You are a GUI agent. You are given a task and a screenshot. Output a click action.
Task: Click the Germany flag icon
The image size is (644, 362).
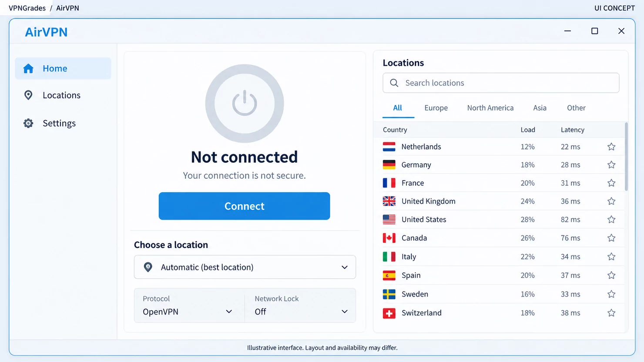coord(389,165)
